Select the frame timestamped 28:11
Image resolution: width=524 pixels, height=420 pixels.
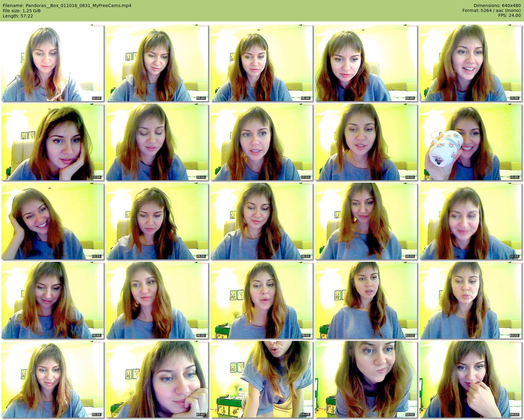coord(262,221)
